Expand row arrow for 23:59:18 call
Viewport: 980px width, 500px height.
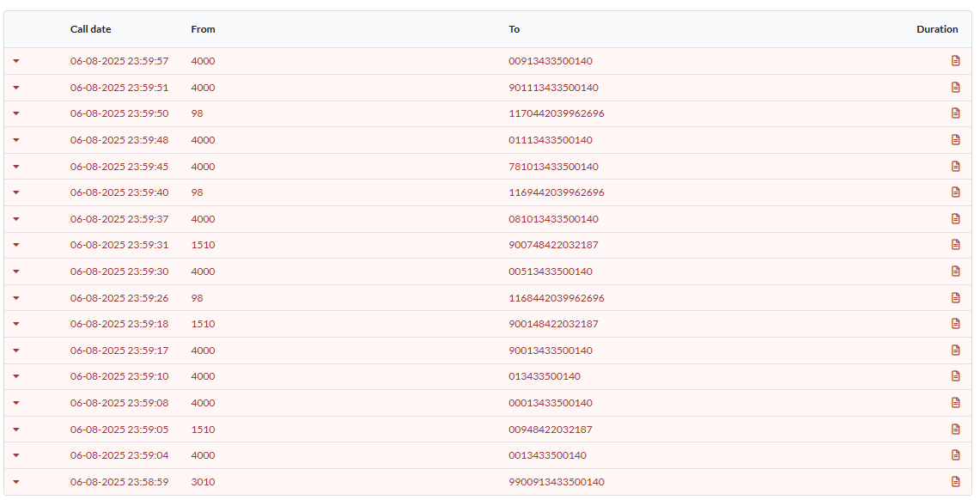pos(16,324)
